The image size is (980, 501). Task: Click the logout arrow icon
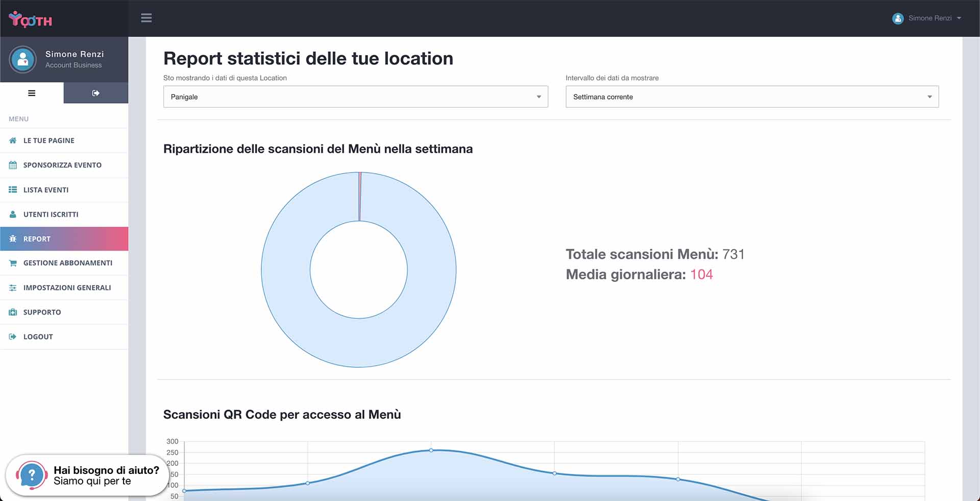click(13, 337)
